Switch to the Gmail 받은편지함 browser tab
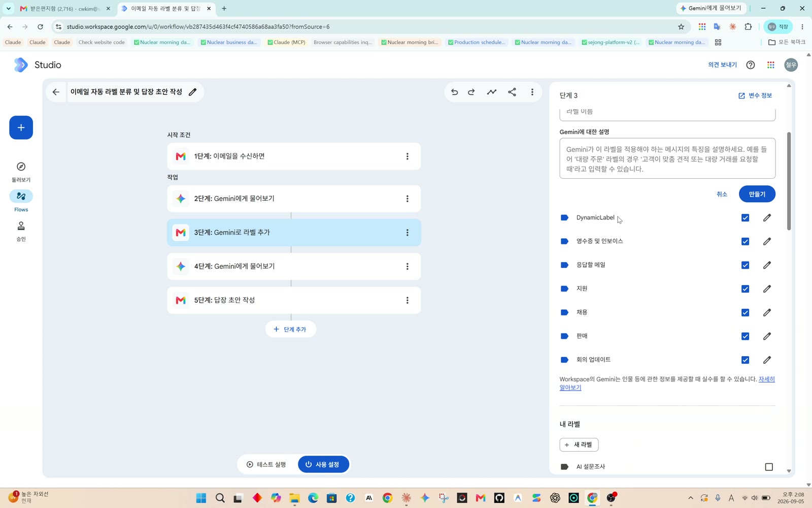Image resolution: width=812 pixels, height=508 pixels. pos(65,9)
